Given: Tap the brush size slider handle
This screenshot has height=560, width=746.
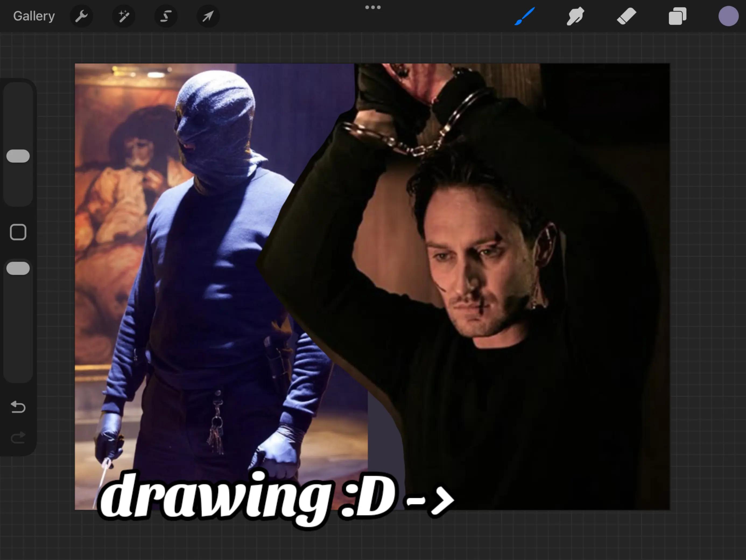Looking at the screenshot, I should [18, 156].
